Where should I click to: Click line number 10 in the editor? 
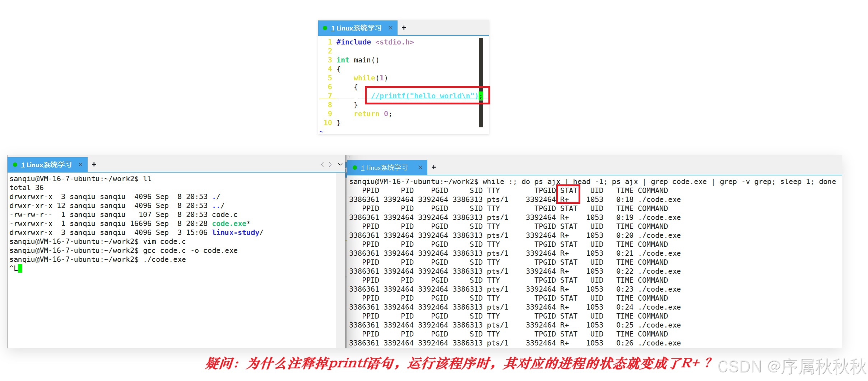[x=328, y=123]
